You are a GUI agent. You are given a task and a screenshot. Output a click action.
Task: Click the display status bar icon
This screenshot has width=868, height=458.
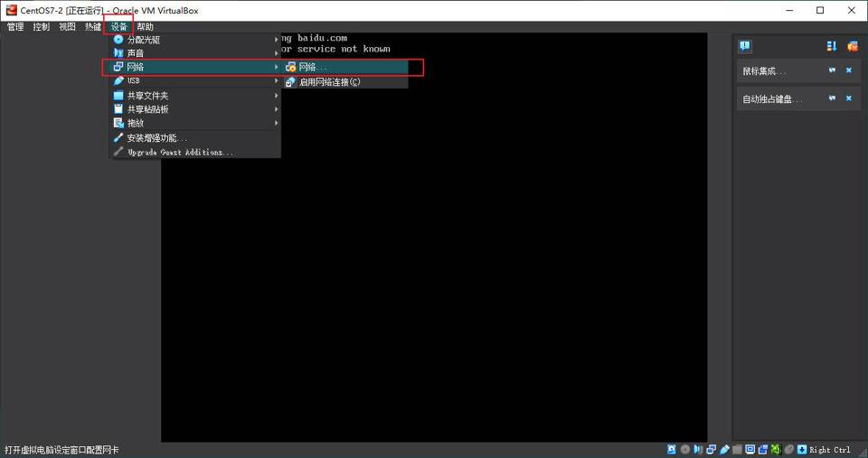(x=750, y=449)
